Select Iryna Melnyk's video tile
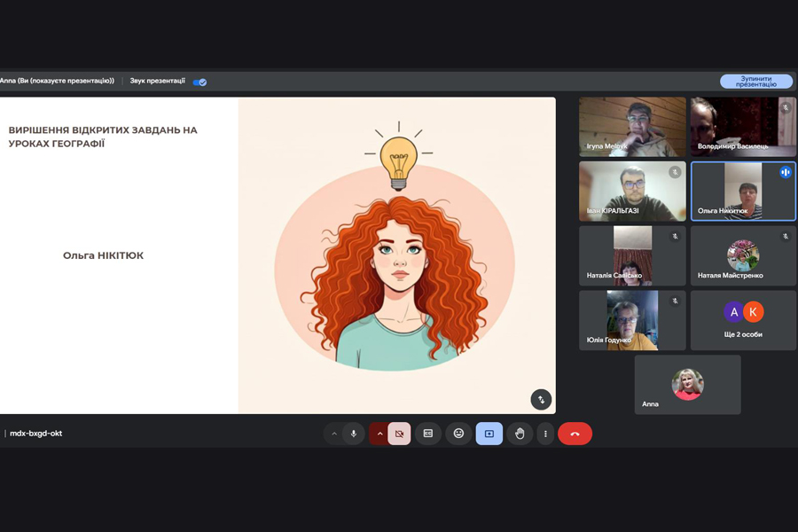Viewport: 798px width, 532px height. coord(632,127)
